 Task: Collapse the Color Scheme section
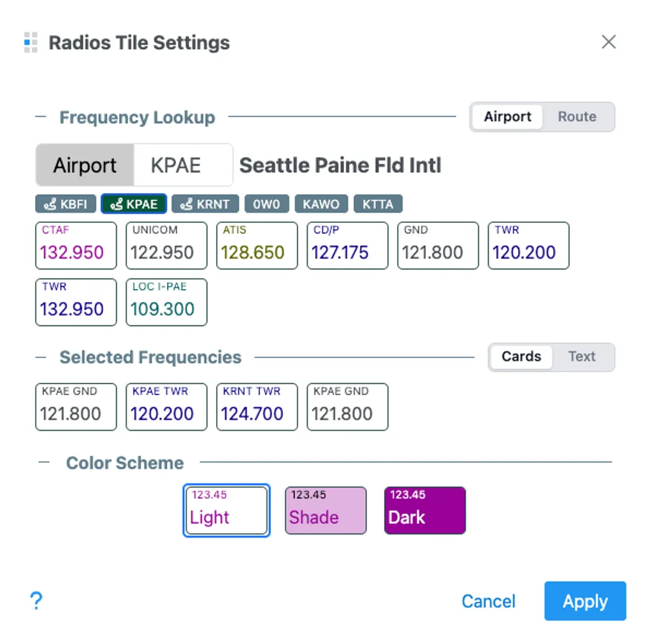click(45, 462)
